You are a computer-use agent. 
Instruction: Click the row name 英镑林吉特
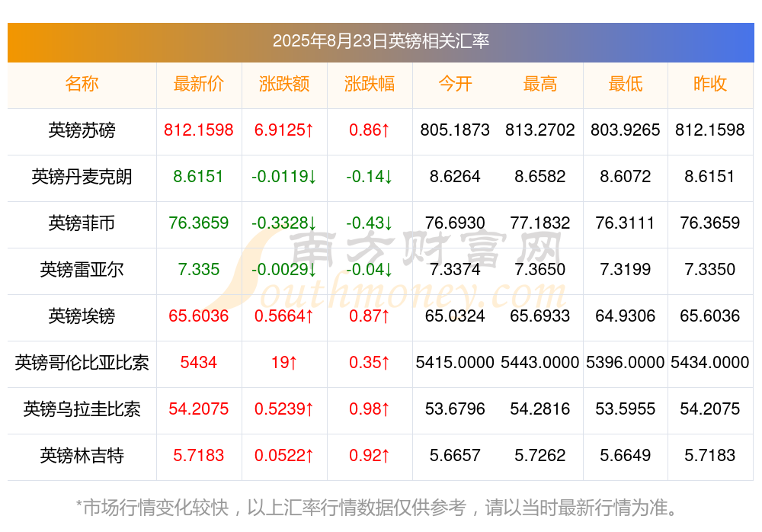[82, 456]
